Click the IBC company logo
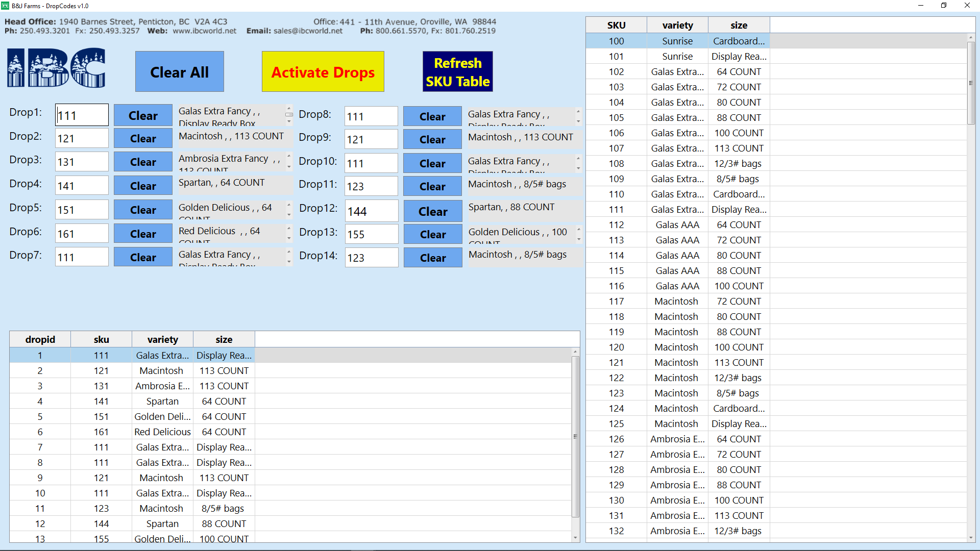Screen dimensions: 980x551 click(56, 68)
